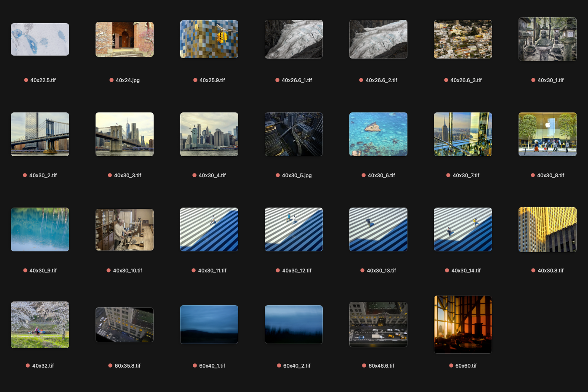Choose the 40x26.6_3.tif hillside town thumbnail
Screen dimensions: 588x392
463,39
